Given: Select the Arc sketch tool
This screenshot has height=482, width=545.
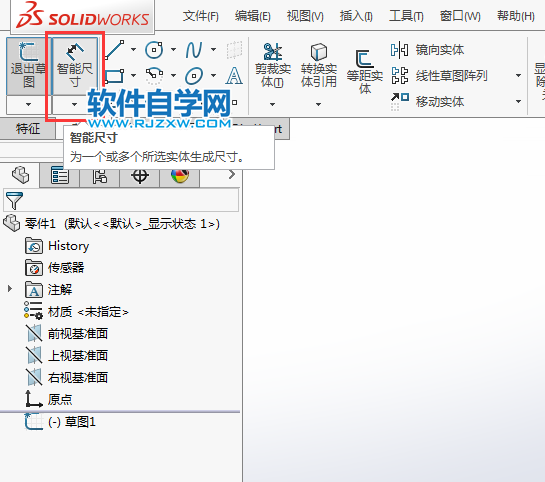Looking at the screenshot, I should pyautogui.click(x=154, y=75).
